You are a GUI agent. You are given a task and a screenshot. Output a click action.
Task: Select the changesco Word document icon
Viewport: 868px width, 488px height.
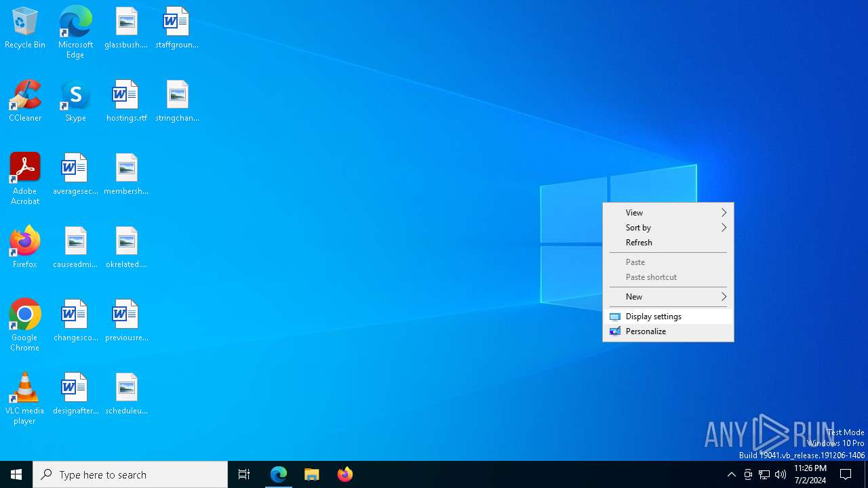[75, 321]
